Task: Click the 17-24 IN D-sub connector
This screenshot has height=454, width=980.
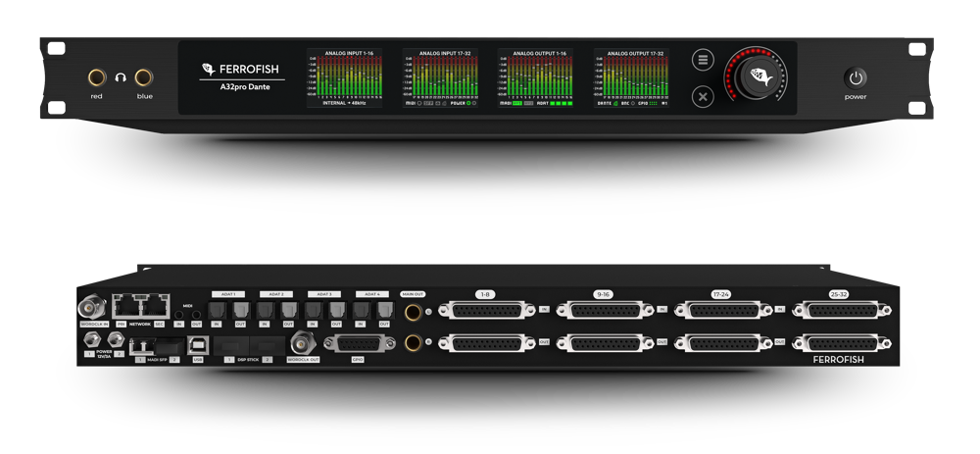Action: [x=722, y=310]
